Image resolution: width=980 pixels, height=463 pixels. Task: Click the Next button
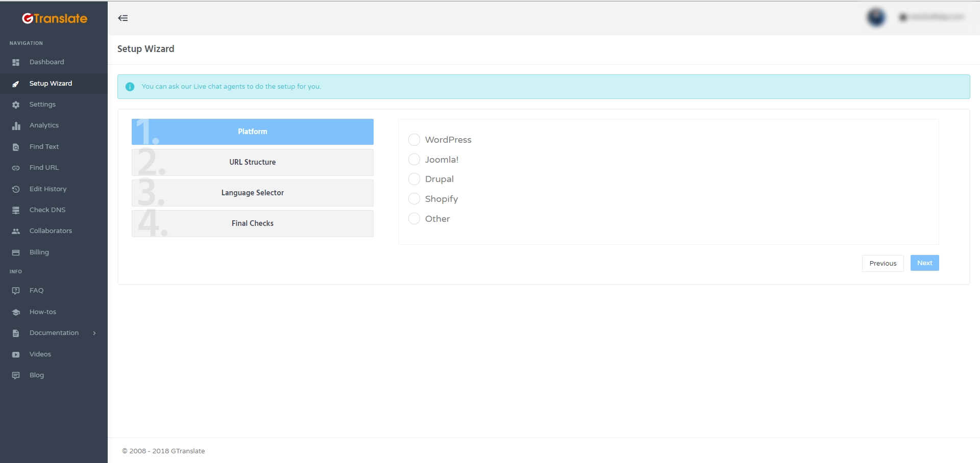coord(924,263)
